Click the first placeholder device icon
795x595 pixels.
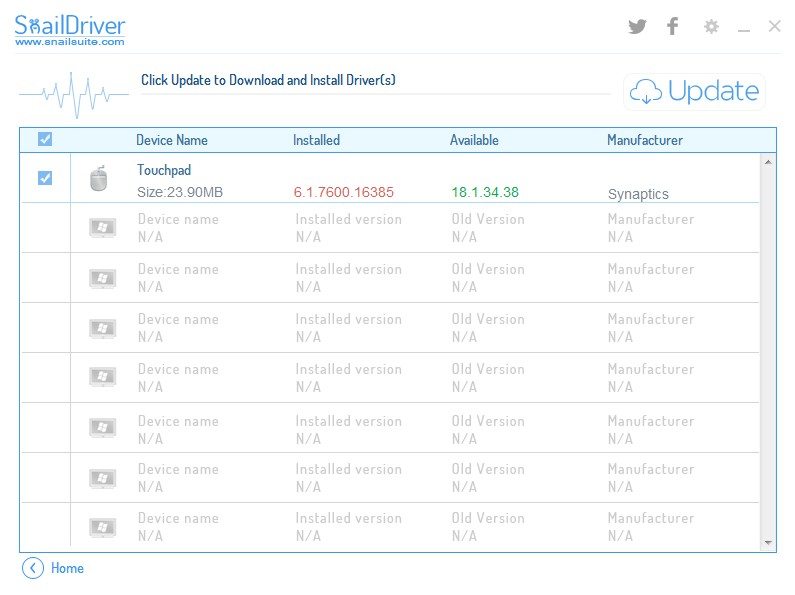tap(102, 228)
